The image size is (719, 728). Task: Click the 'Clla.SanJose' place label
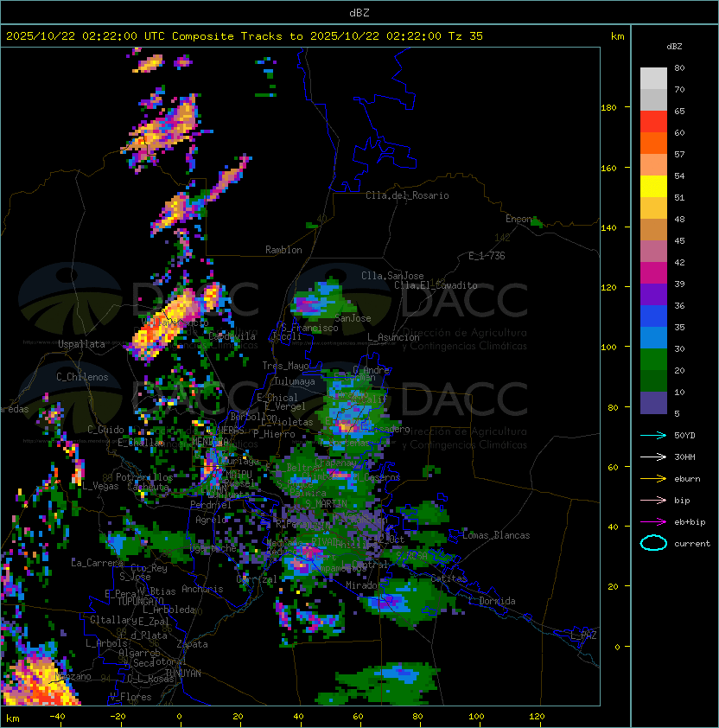[392, 276]
